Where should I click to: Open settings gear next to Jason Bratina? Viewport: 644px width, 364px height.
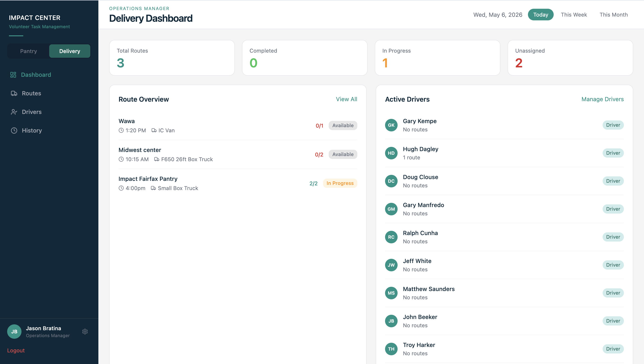coord(85,332)
